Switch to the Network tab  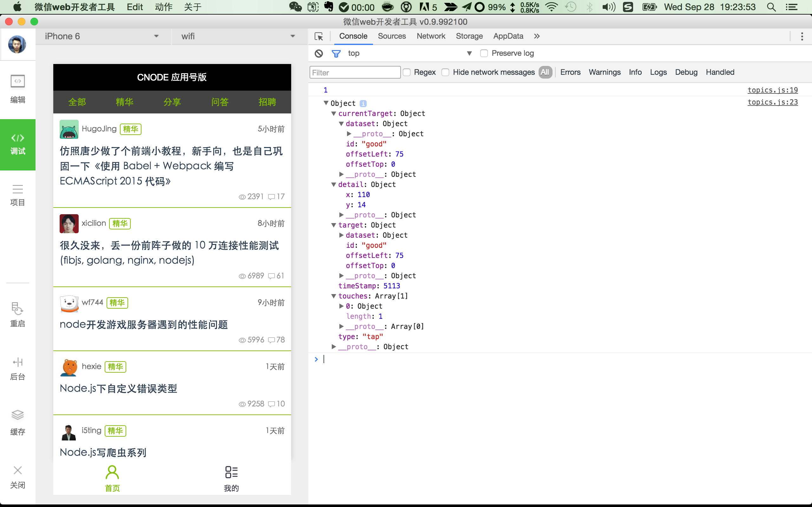point(430,36)
